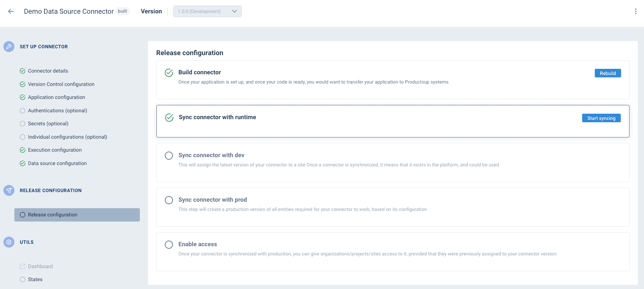Select Release configuration in sidebar
Screen dimensions: 644x289
pos(53,215)
